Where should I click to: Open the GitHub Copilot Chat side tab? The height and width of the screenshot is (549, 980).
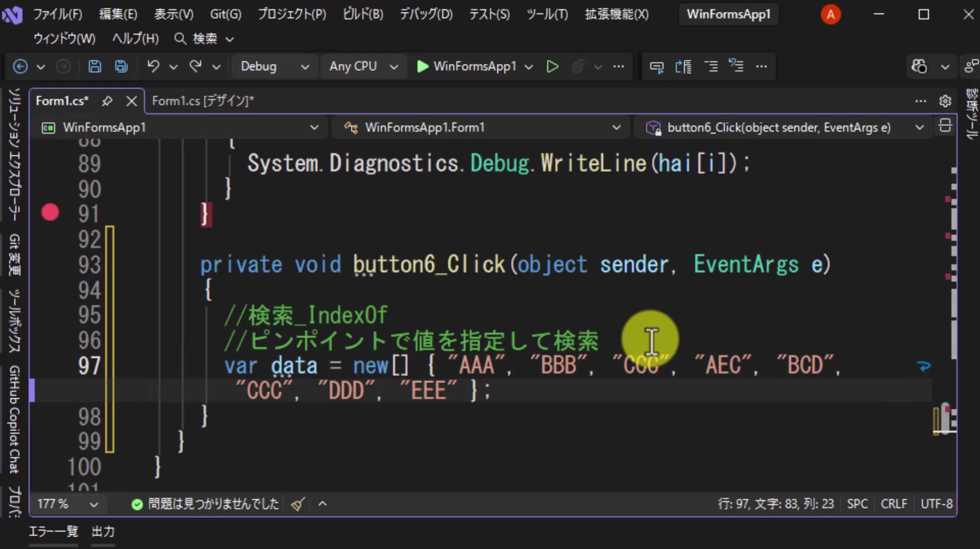click(x=14, y=419)
